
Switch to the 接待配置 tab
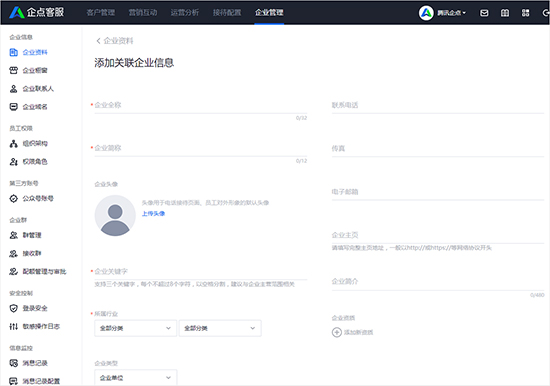pyautogui.click(x=227, y=13)
